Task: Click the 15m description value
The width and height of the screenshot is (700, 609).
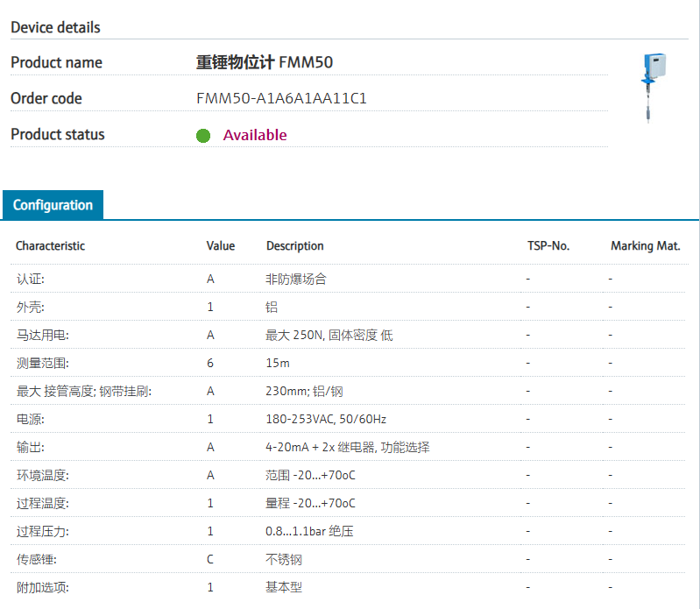Action: click(277, 363)
